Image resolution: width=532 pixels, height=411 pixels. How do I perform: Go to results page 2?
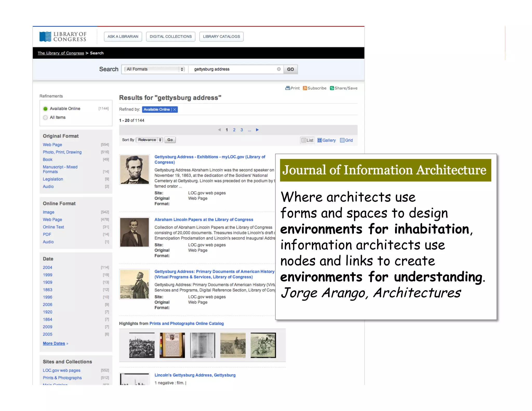[x=234, y=130]
